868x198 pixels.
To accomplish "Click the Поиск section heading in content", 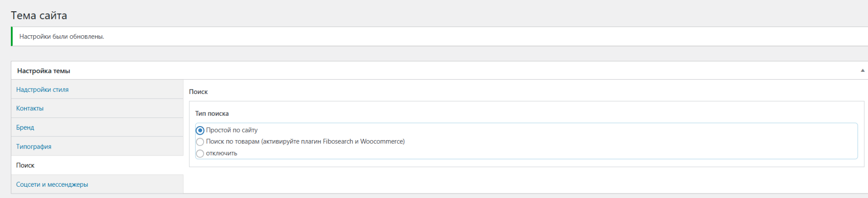I will [198, 92].
